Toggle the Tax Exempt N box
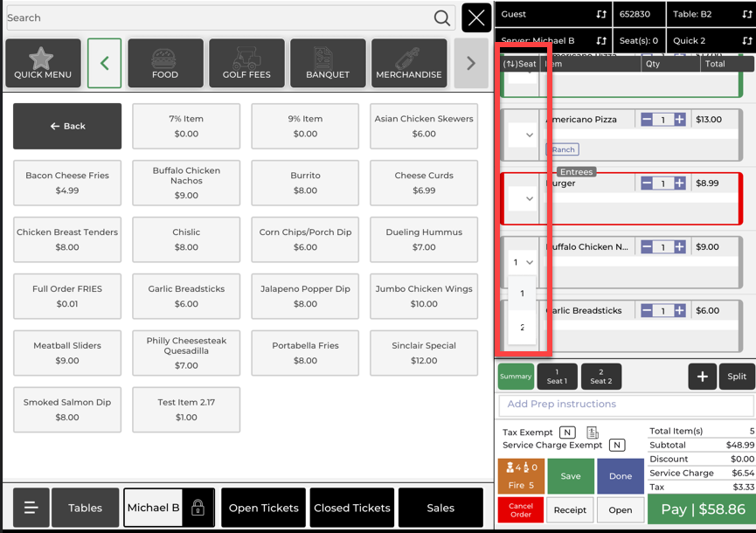Image resolution: width=756 pixels, height=533 pixels. click(x=567, y=433)
